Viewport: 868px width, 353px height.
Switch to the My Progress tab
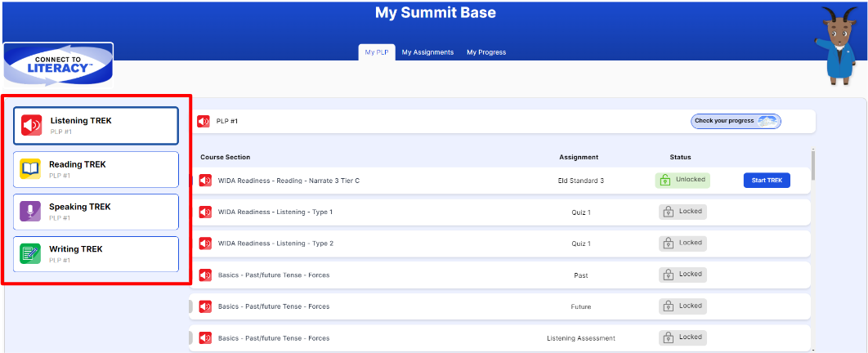click(486, 52)
